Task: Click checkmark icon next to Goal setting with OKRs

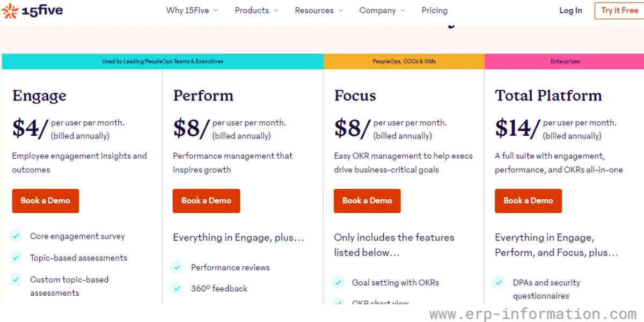Action: click(x=338, y=282)
